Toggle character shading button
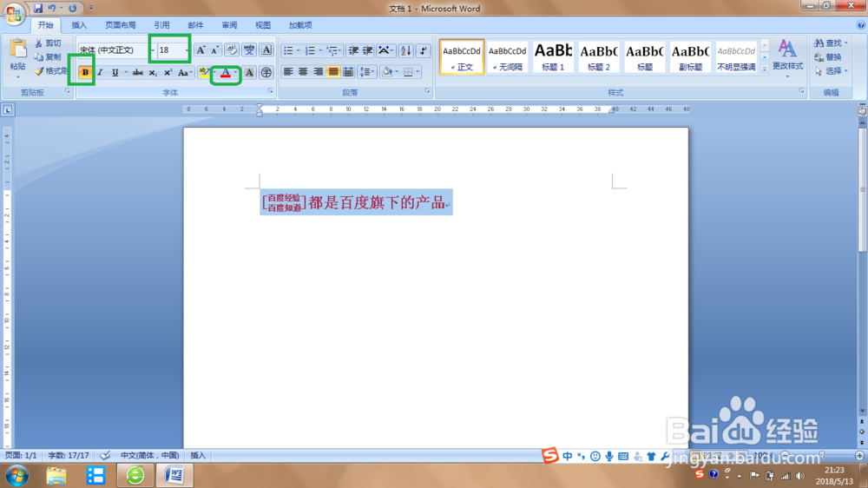This screenshot has width=868, height=488. (x=250, y=72)
